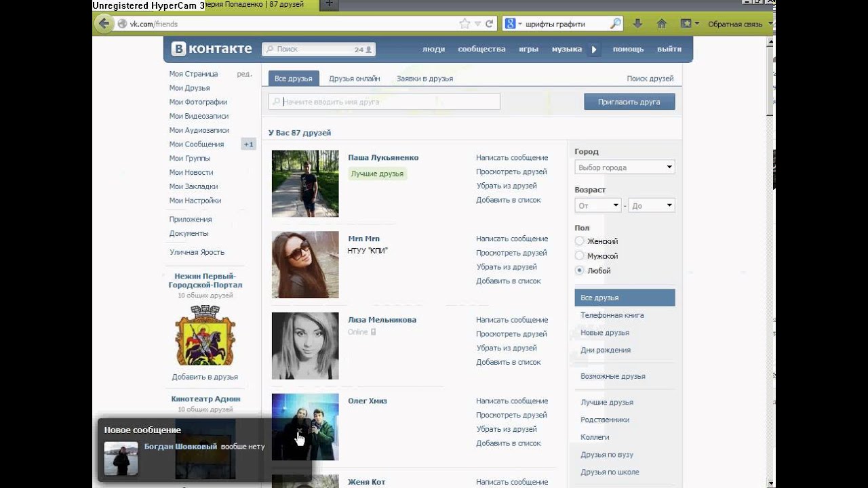Bookmark this page with the star icon
This screenshot has height=488, width=868.
coord(465,24)
